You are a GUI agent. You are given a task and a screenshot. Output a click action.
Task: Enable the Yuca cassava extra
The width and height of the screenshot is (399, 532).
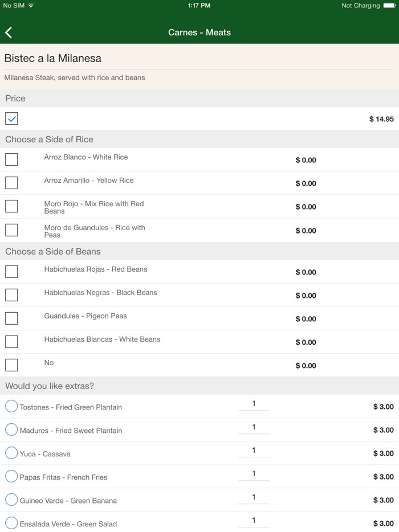pos(11,453)
